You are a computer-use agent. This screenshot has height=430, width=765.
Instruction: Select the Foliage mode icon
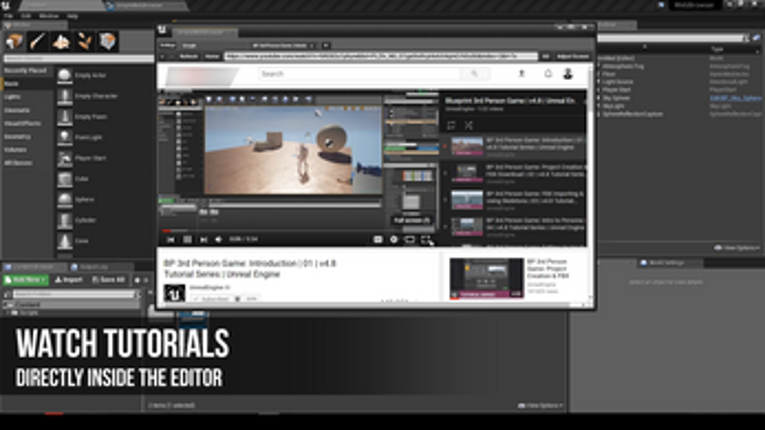pyautogui.click(x=84, y=41)
